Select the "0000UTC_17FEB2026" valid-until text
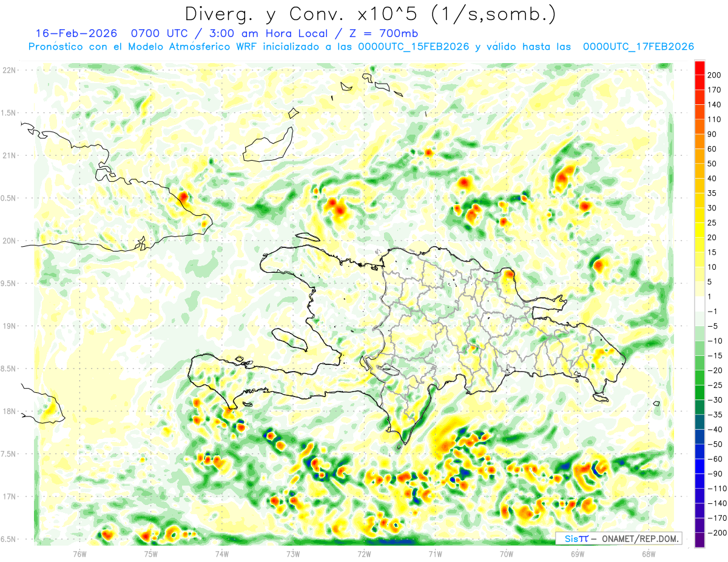The image size is (728, 562). 638,47
